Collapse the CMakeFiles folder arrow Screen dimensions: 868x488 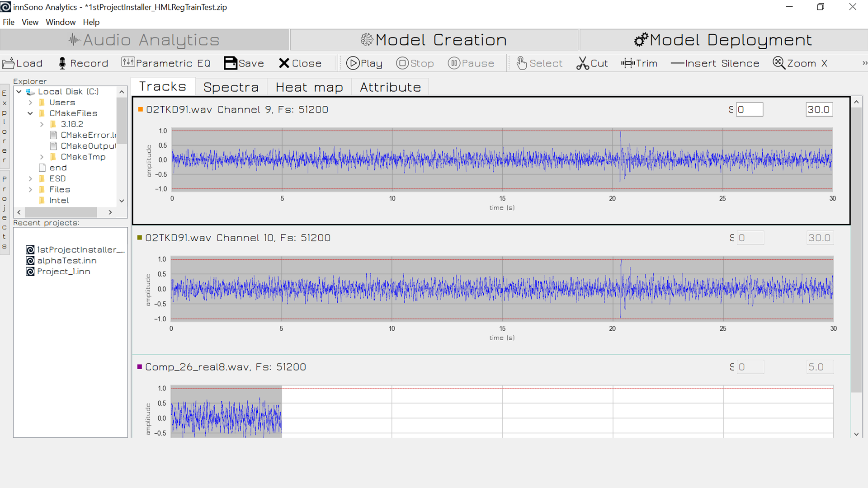[x=30, y=113]
